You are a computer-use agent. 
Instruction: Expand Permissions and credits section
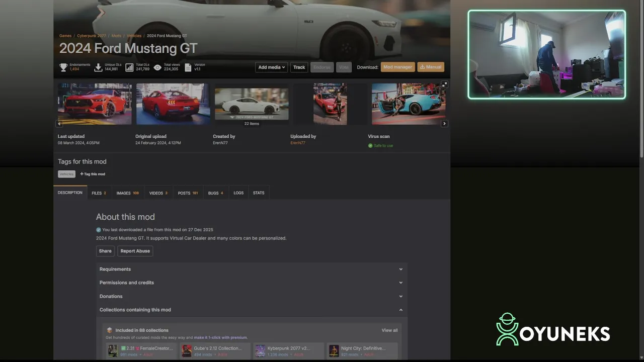[252, 283]
